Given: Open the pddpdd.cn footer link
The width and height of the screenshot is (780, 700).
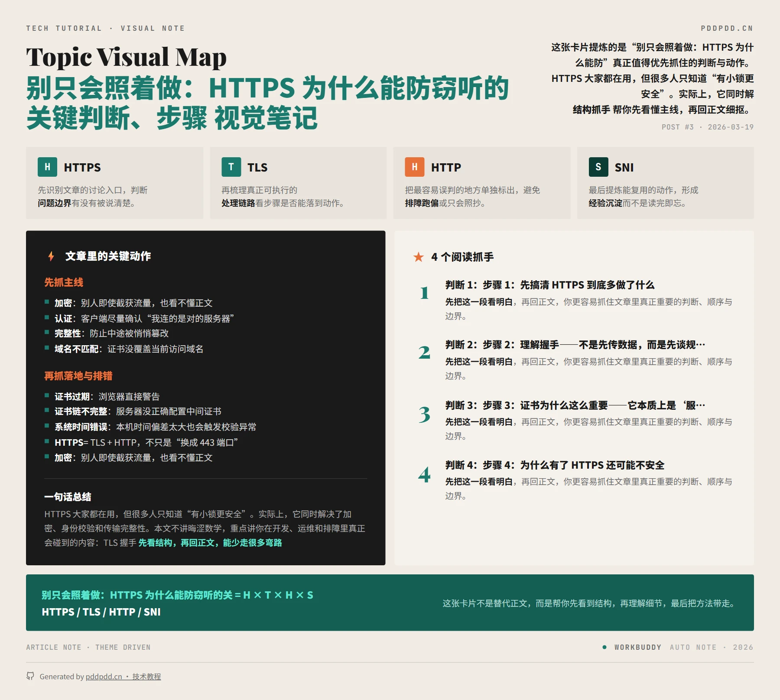Looking at the screenshot, I should click(x=104, y=677).
